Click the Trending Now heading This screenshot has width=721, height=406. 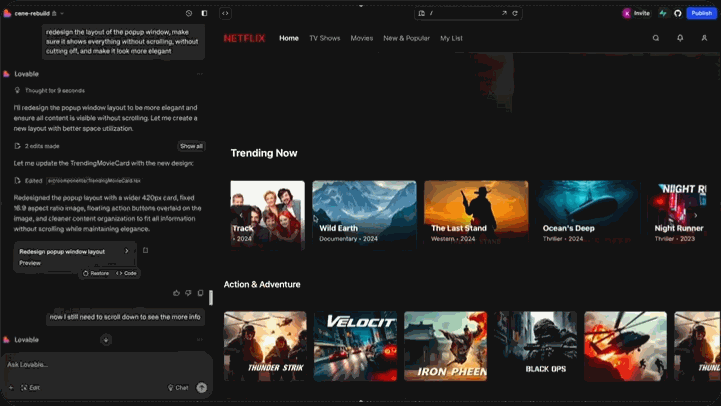click(x=264, y=153)
